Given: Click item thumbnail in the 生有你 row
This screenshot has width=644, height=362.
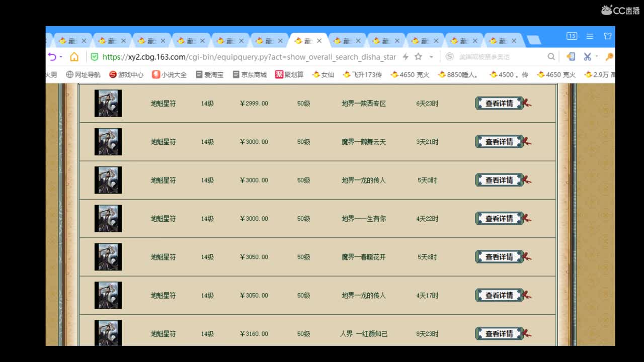Looking at the screenshot, I should (108, 218).
